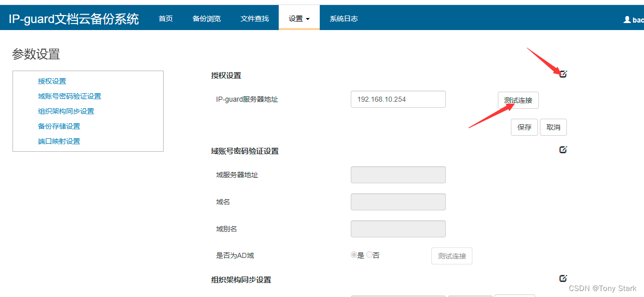Switch to 系统日志 page

pyautogui.click(x=343, y=19)
